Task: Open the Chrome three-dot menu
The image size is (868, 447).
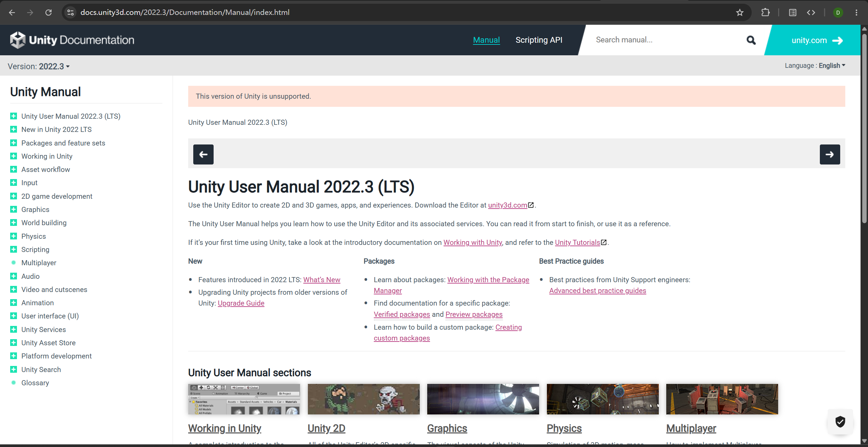Action: (x=856, y=13)
